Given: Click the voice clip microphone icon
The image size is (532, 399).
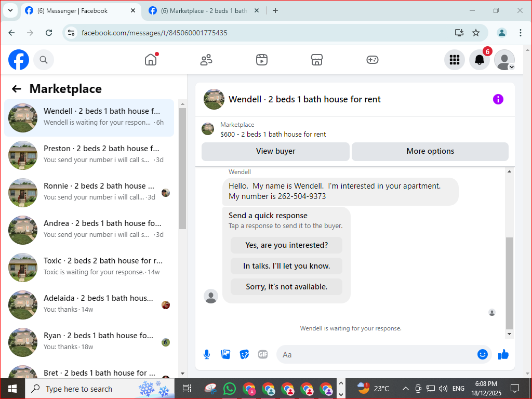Looking at the screenshot, I should pyautogui.click(x=207, y=354).
